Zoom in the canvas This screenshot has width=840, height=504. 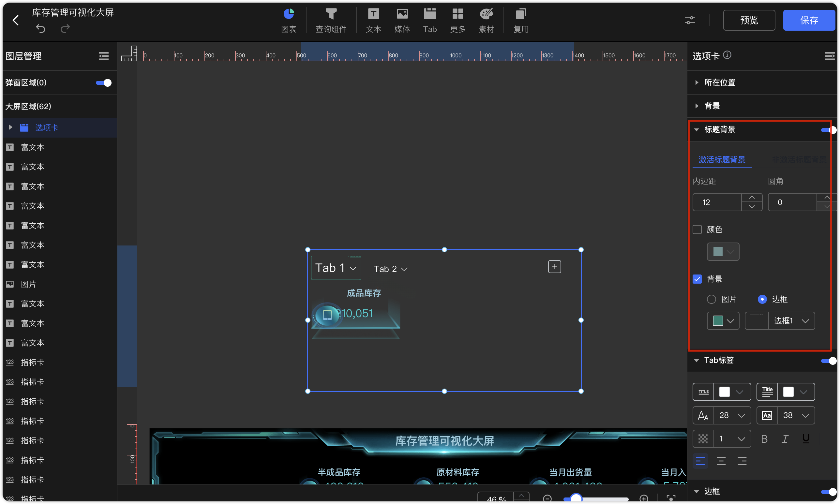pos(644,498)
